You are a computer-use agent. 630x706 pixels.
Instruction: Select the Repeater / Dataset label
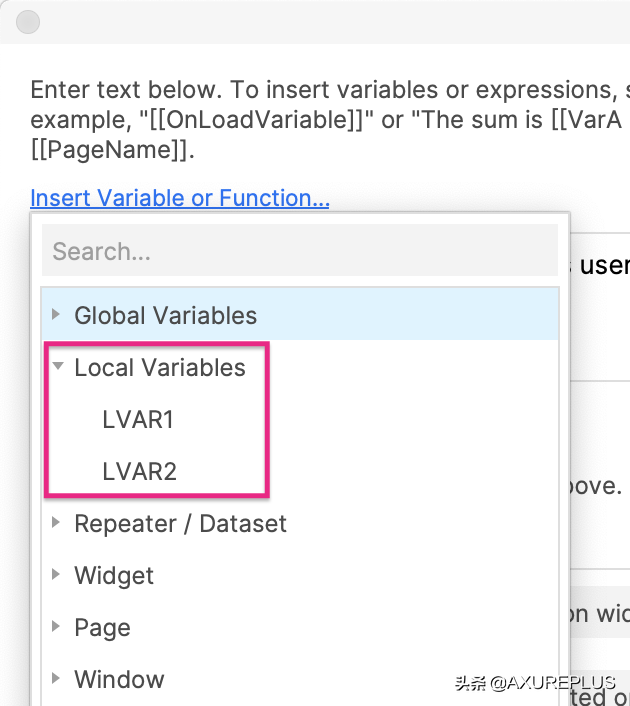(x=180, y=524)
